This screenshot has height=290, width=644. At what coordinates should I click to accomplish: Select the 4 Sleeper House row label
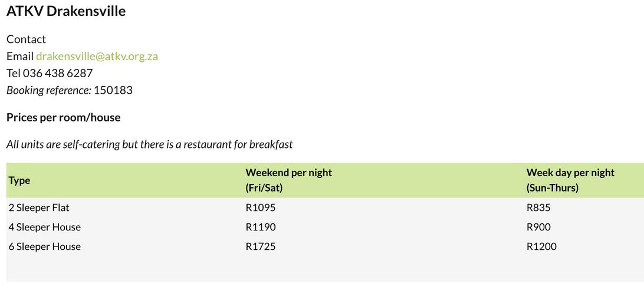(45, 227)
